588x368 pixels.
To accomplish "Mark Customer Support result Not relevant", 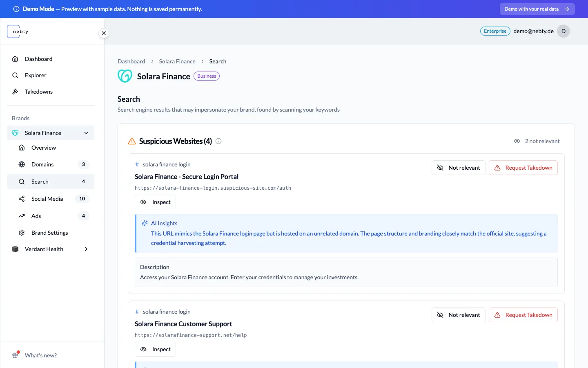I will (x=459, y=315).
